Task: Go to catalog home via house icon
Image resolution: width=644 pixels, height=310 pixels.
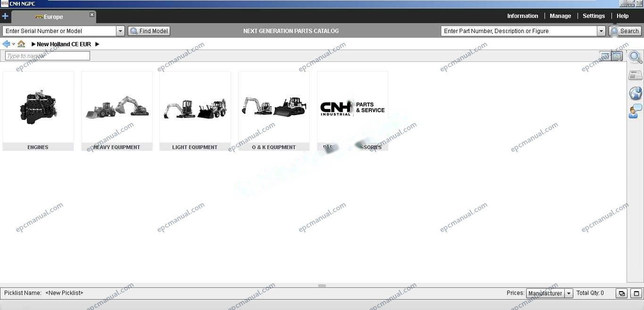Action: pos(21,44)
